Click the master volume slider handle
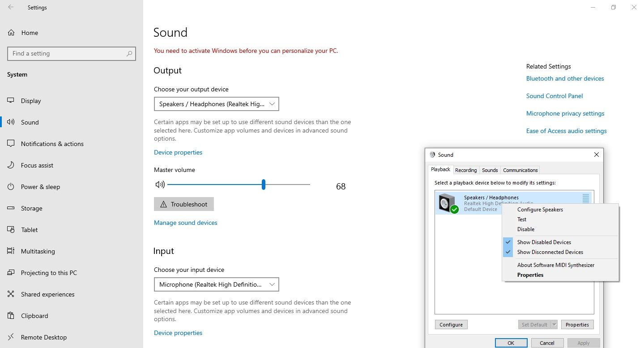Viewport: 644px width, 348px height. (x=264, y=185)
